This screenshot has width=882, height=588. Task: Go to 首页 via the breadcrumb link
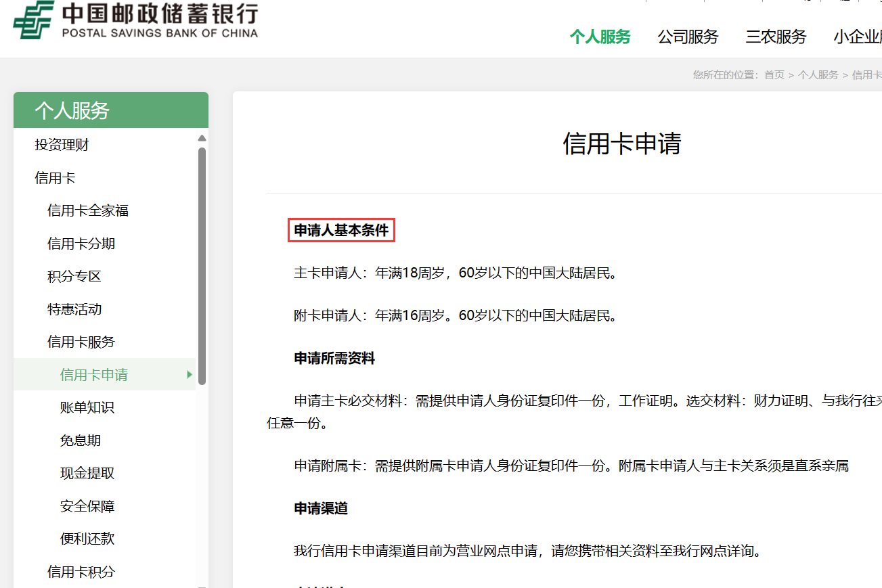[774, 74]
